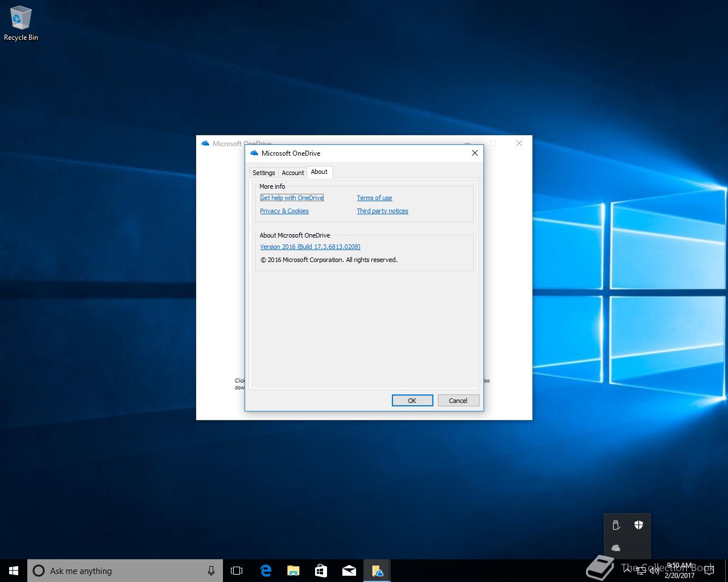Launch Microsoft Edge from the taskbar
Viewport: 728px width, 582px height.
click(265, 571)
